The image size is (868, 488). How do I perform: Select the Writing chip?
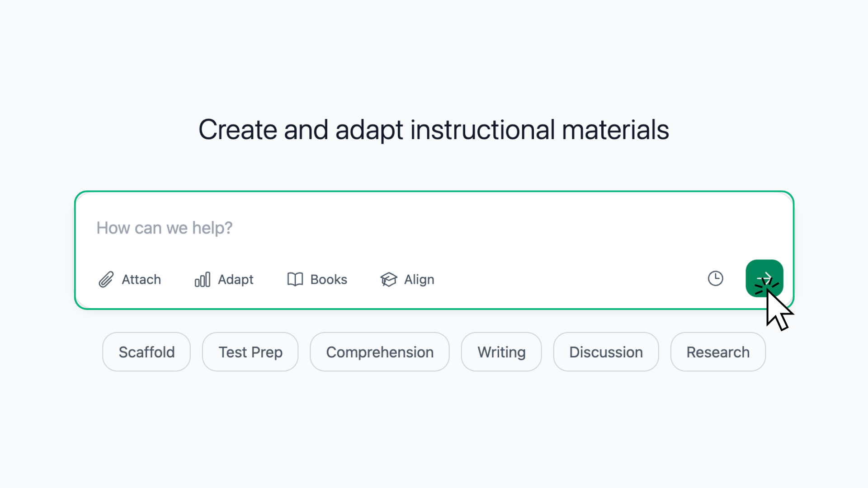click(x=501, y=352)
